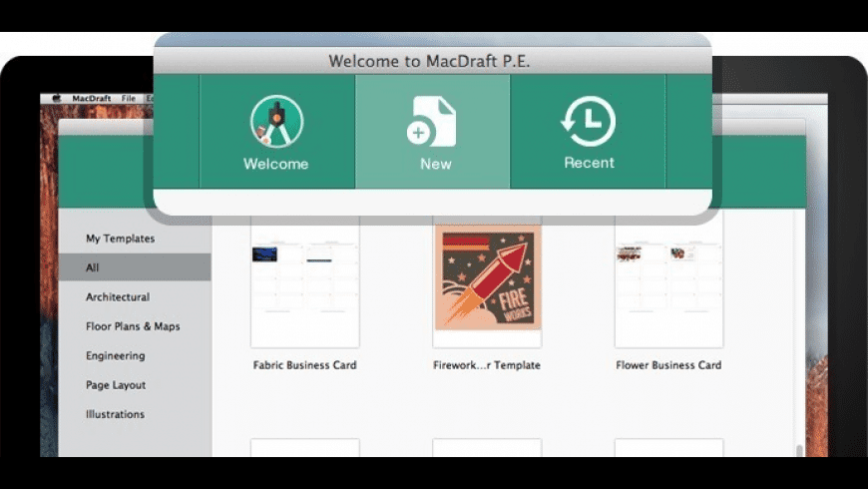The height and width of the screenshot is (489, 868).
Task: Click the template list scrollbar
Action: coord(799,450)
